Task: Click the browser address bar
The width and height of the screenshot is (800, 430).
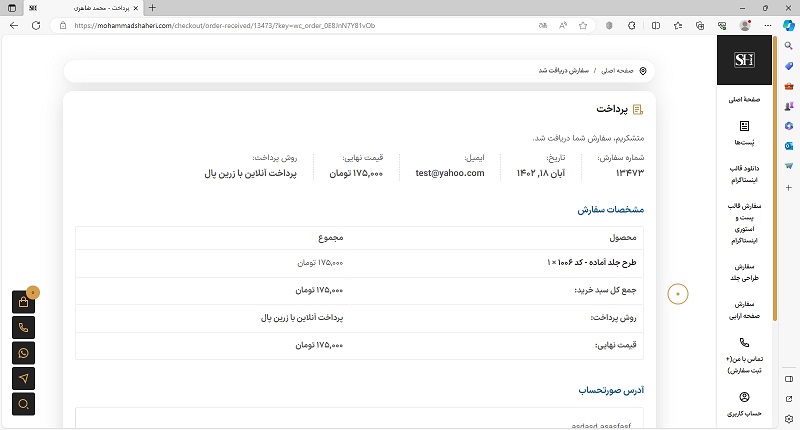Action: point(300,25)
